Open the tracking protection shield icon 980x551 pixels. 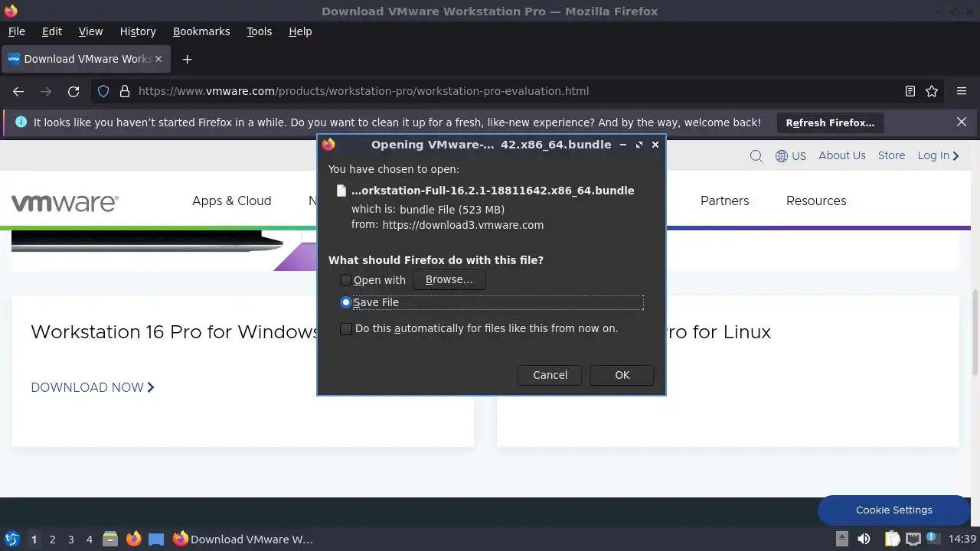tap(103, 91)
